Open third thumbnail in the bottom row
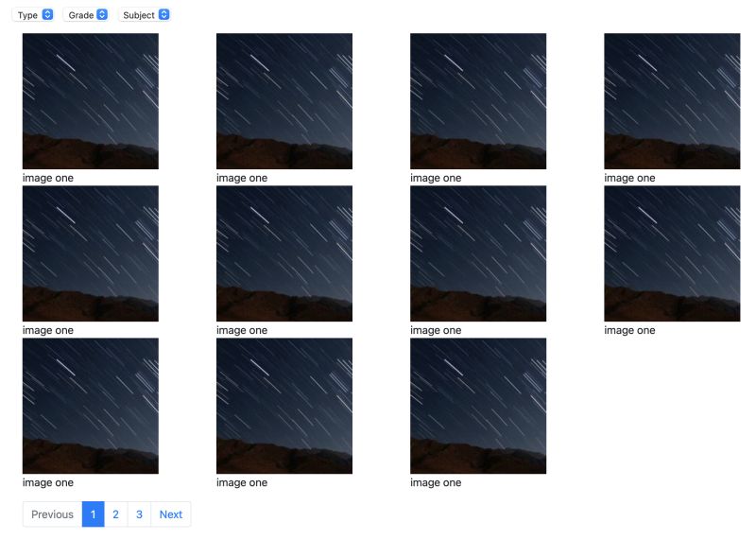The image size is (756, 540). click(478, 406)
